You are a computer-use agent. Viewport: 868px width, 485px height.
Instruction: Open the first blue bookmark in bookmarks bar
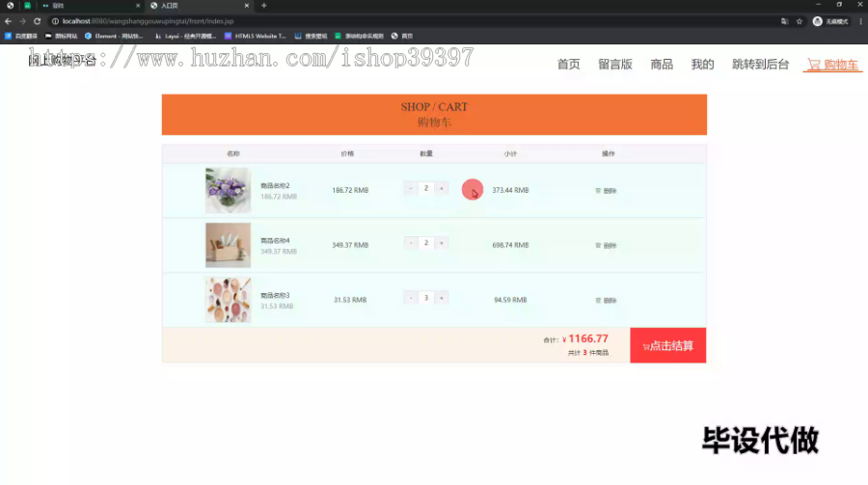point(21,36)
